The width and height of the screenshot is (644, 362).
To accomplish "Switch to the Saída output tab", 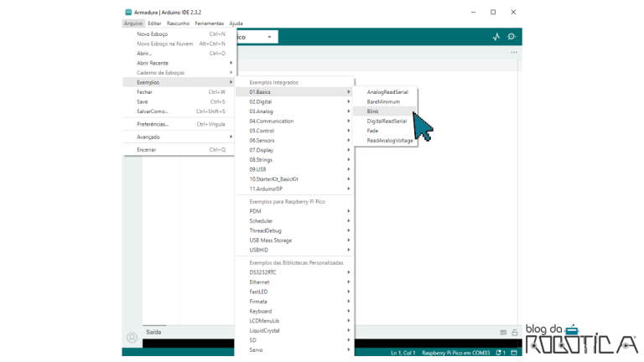I will click(153, 332).
